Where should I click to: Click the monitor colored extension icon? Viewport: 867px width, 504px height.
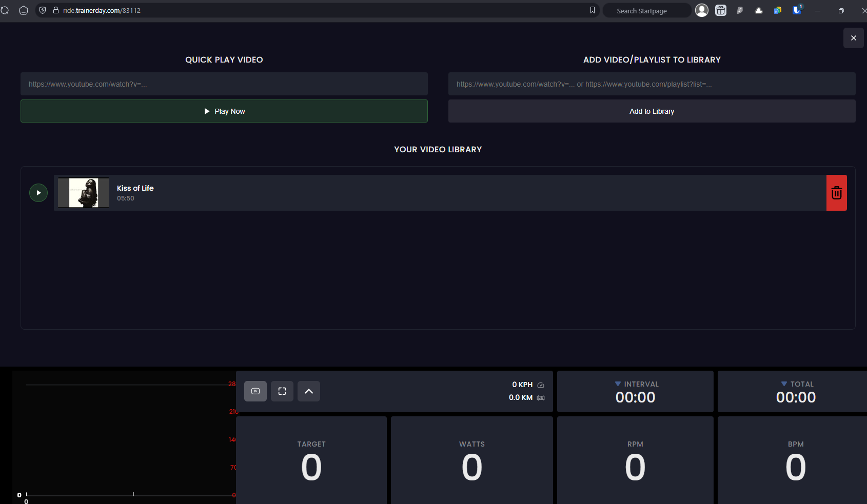point(778,10)
